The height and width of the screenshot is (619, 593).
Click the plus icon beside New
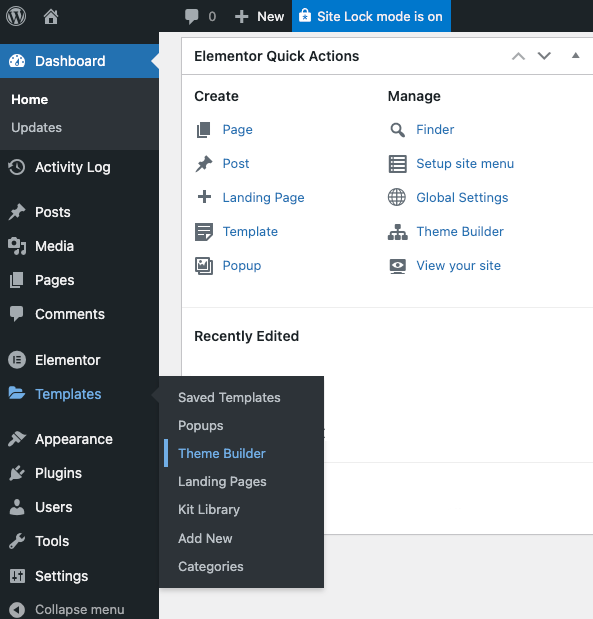[x=241, y=17]
